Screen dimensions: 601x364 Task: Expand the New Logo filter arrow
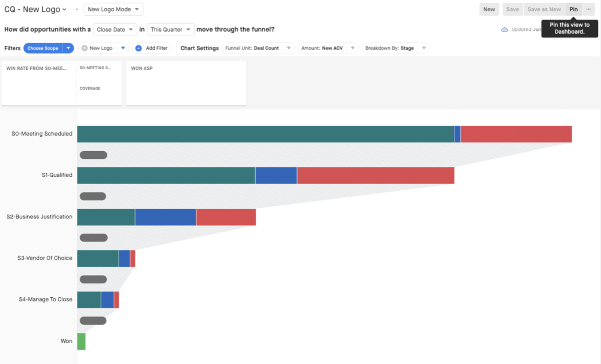pos(123,48)
